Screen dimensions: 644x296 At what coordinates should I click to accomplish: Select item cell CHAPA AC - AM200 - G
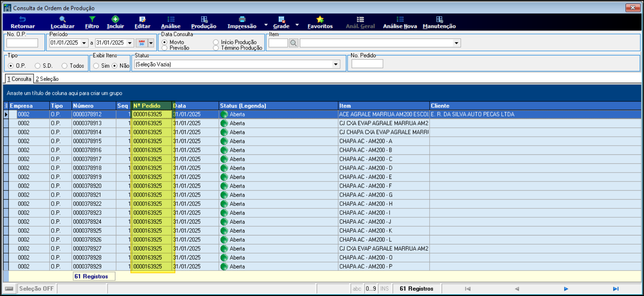(384, 195)
